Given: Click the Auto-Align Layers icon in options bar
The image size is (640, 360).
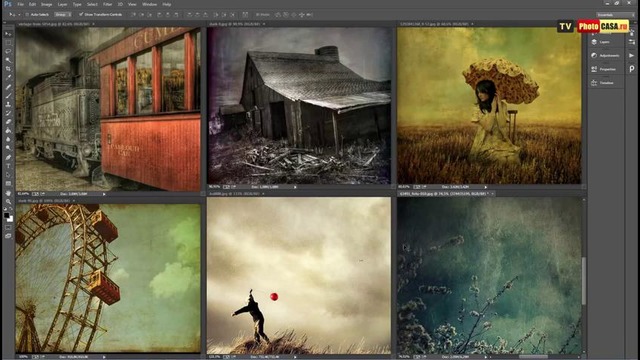Looking at the screenshot, I should tap(245, 14).
